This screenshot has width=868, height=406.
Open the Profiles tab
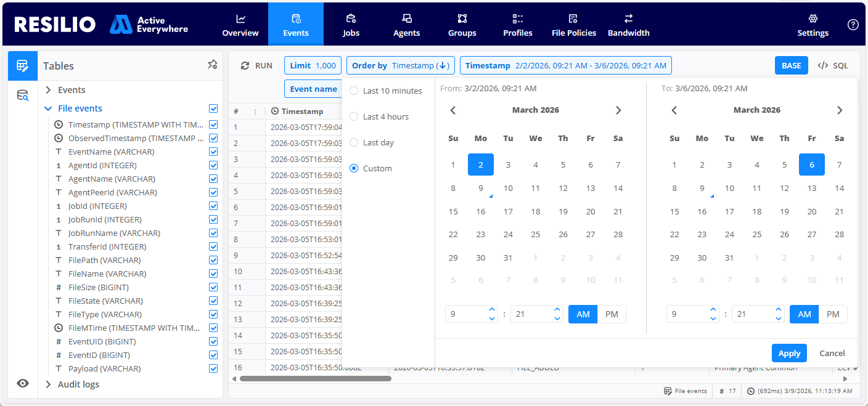pos(518,25)
